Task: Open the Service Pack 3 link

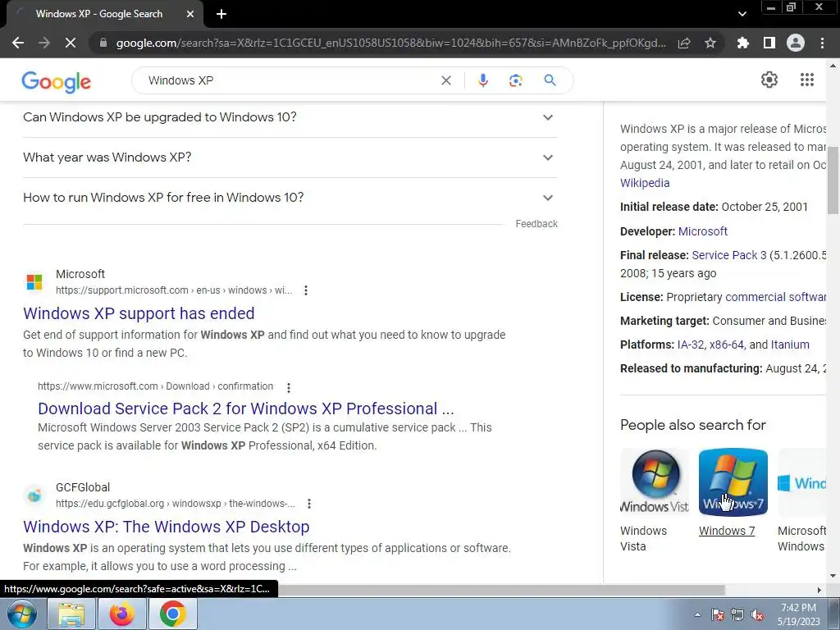Action: [729, 256]
